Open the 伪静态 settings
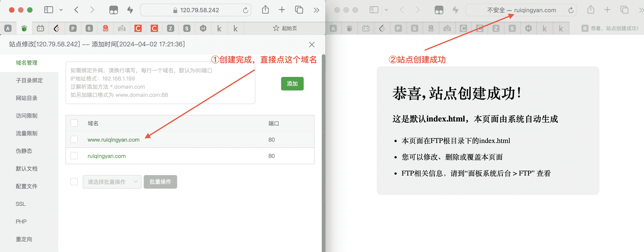Image resolution: width=644 pixels, height=252 pixels. pyautogui.click(x=24, y=151)
